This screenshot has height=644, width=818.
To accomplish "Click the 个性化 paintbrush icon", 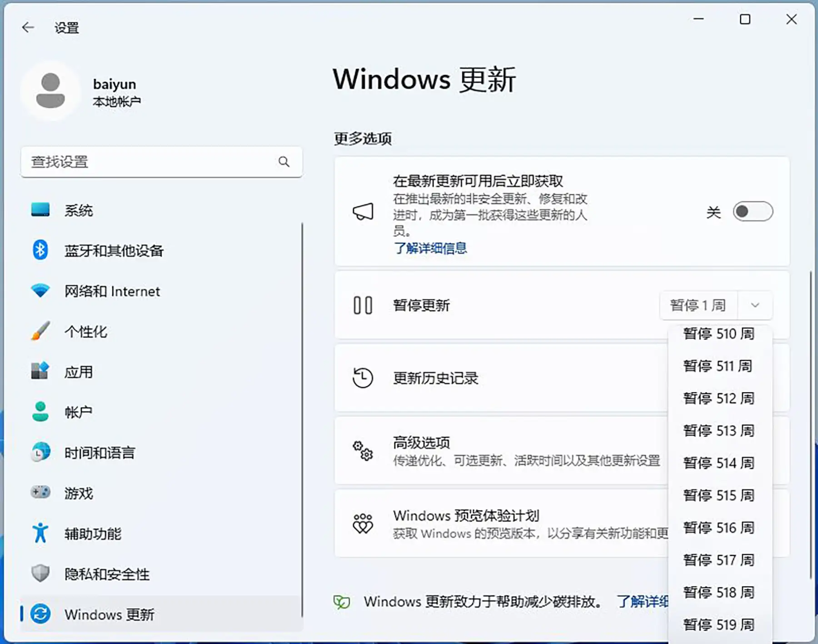I will (40, 331).
